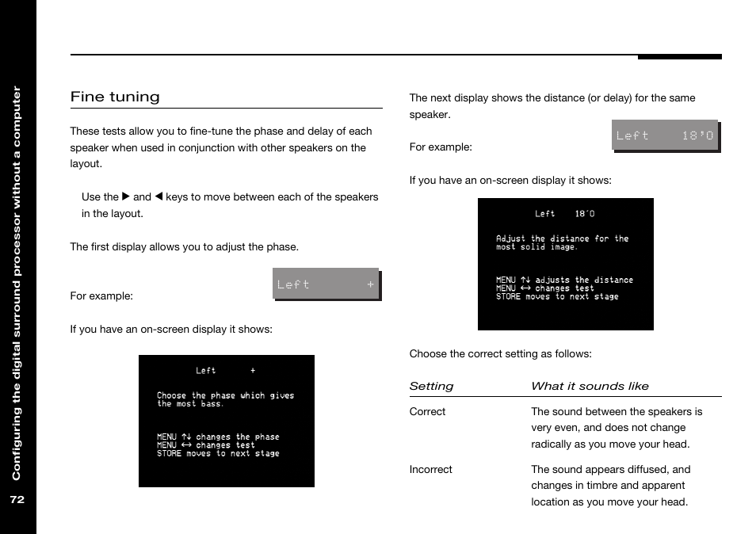Click 'These tests allow you to fine-tune' paragraph
The height and width of the screenshot is (534, 756).
coord(221,147)
